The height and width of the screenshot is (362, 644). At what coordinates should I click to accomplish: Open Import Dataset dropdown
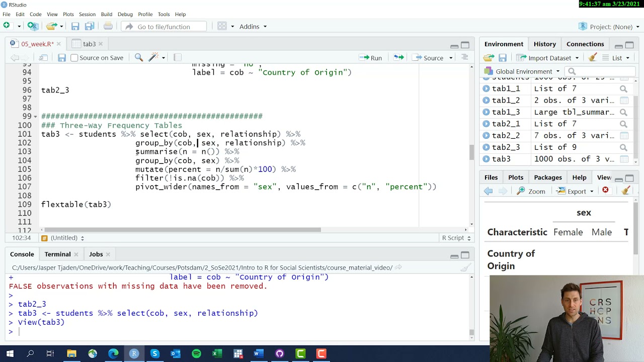tap(547, 58)
